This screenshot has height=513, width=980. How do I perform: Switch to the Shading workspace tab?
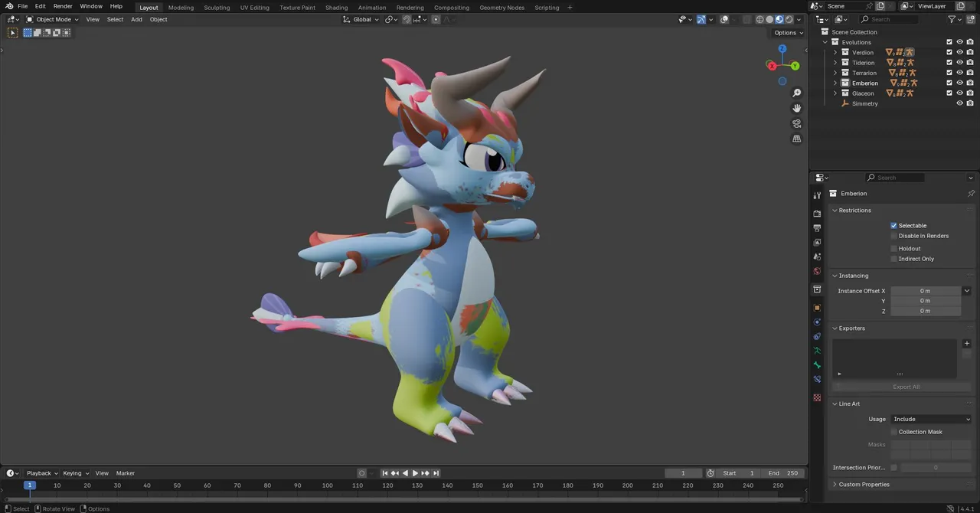(x=336, y=7)
